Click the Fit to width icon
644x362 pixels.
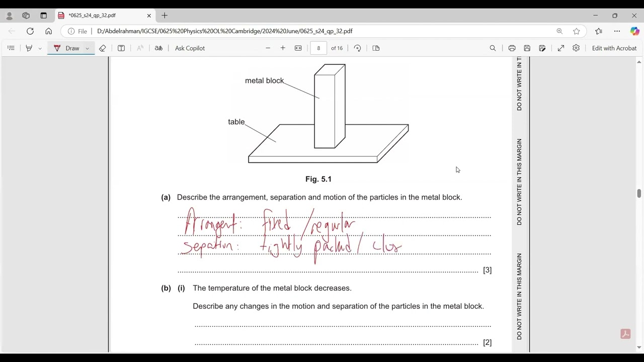click(x=298, y=48)
